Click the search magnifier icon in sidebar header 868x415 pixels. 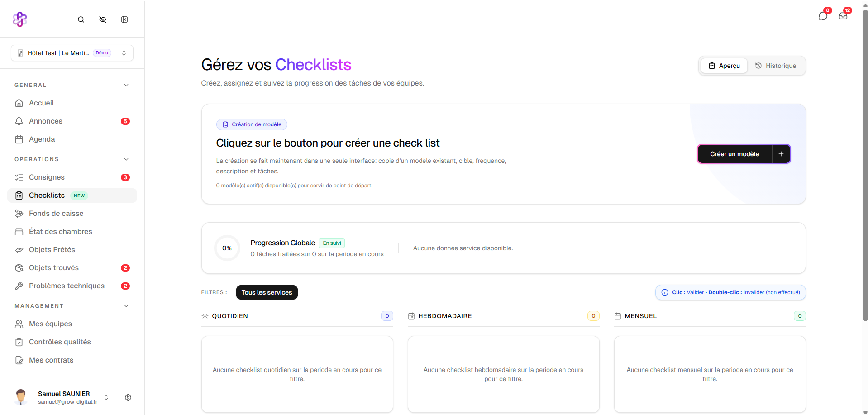tap(81, 19)
